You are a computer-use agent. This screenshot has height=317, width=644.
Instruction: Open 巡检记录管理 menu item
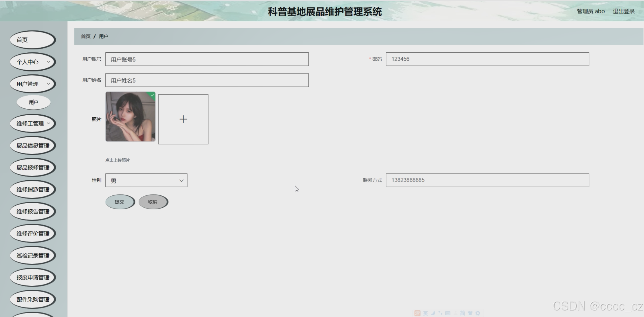pyautogui.click(x=33, y=255)
